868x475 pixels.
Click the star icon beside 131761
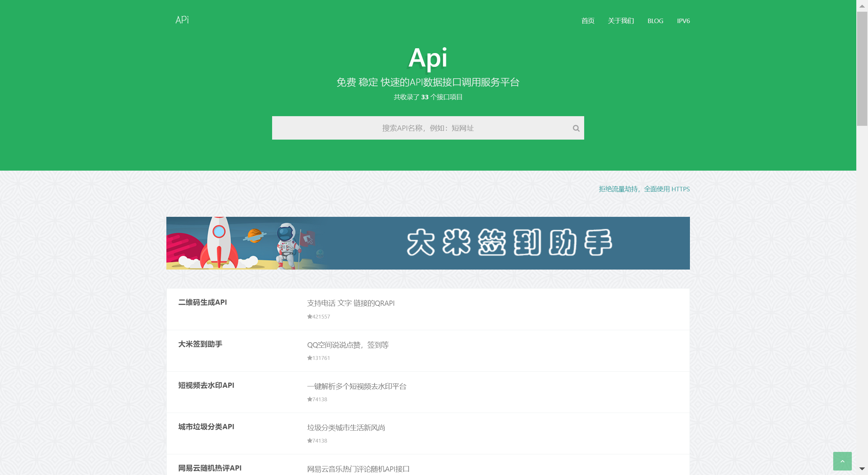pyautogui.click(x=309, y=358)
